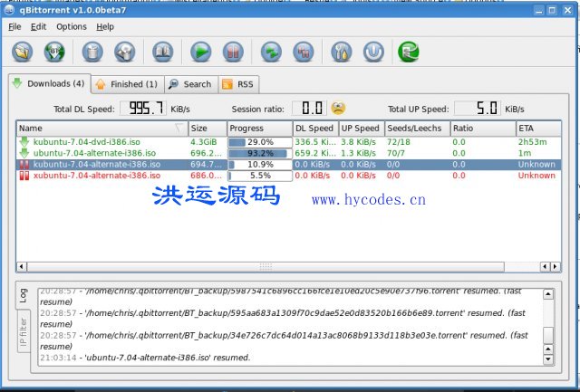580x392 pixels.
Task: Click green arrow icon of kubuntu-7.04-dvd row
Action: [x=24, y=142]
